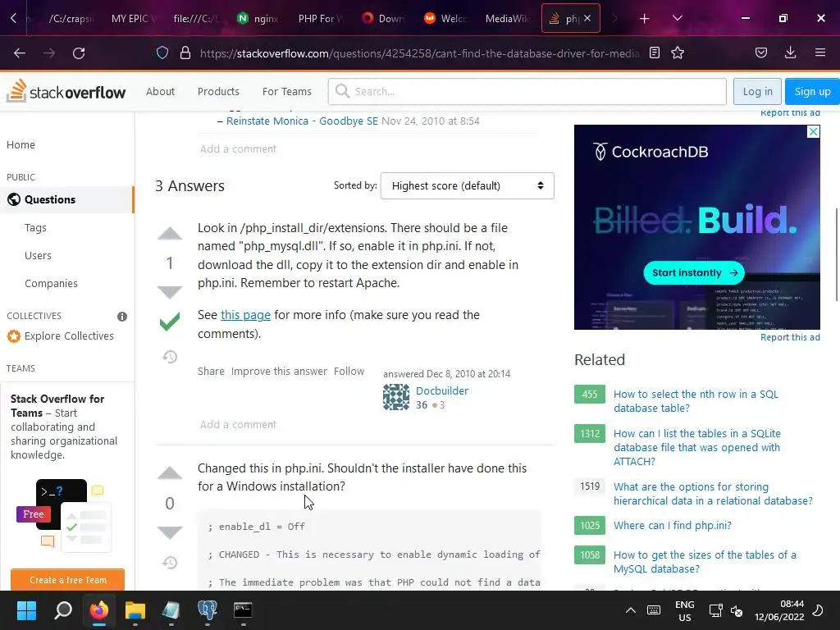Open Docbuilder user profile link

pyautogui.click(x=442, y=390)
